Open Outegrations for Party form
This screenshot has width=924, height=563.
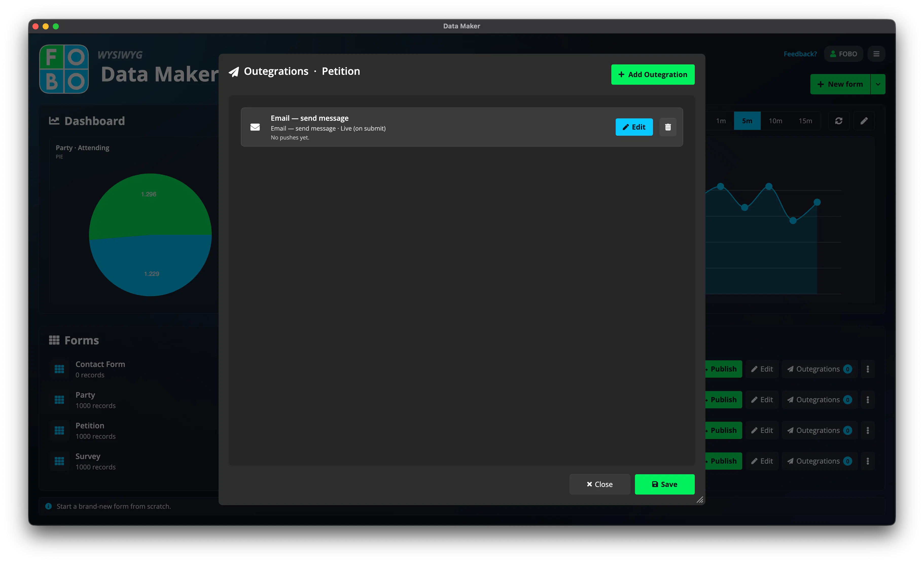pyautogui.click(x=819, y=400)
